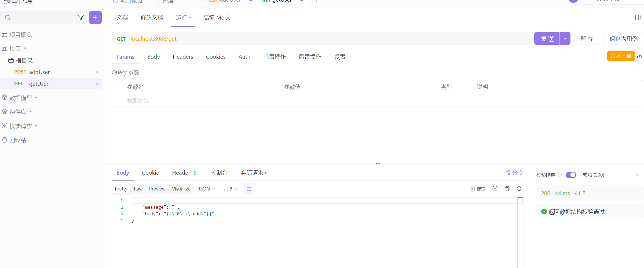Click the word wrap icon in response toolbar

[249, 189]
